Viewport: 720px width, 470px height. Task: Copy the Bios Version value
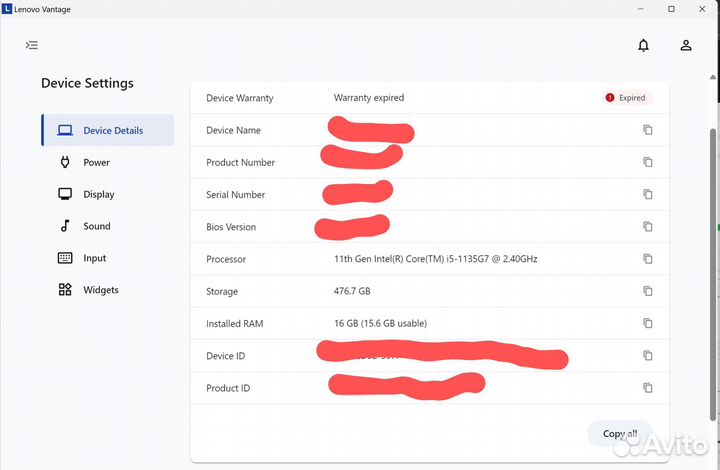coord(647,226)
